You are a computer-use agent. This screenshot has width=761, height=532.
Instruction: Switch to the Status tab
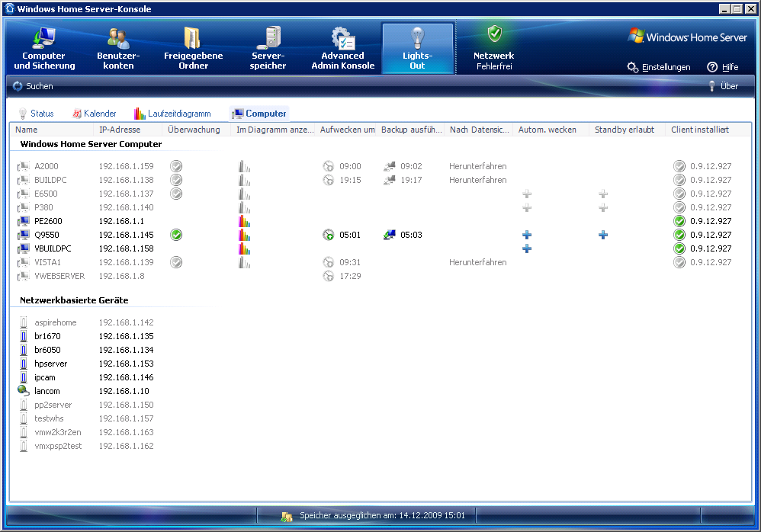point(36,114)
